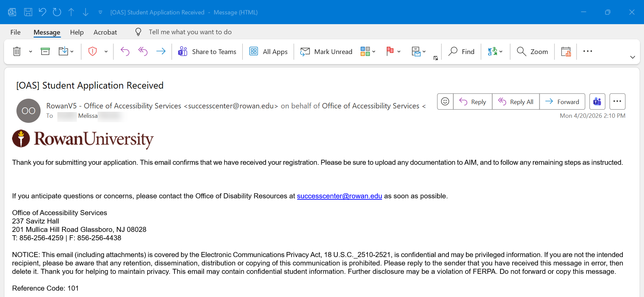This screenshot has width=644, height=297.
Task: Open the Acrobat tab
Action: tap(105, 32)
